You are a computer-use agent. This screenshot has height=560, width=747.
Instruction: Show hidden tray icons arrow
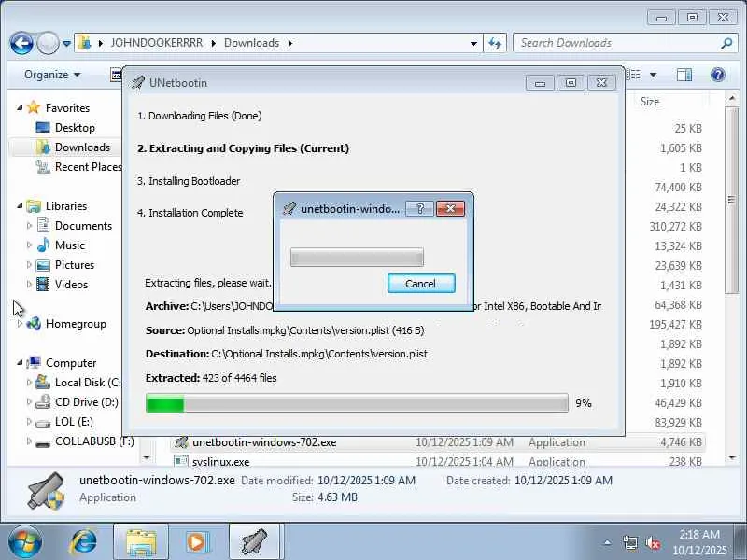coord(608,542)
